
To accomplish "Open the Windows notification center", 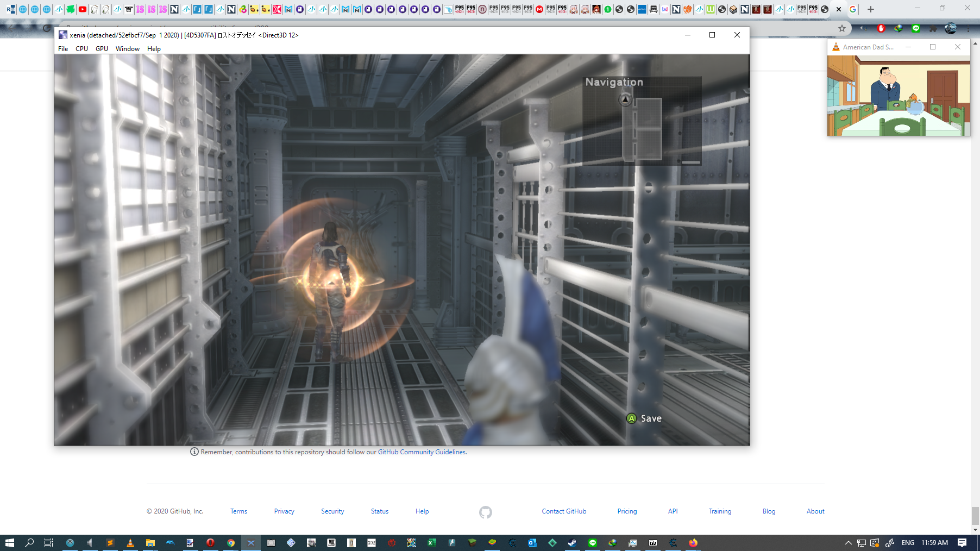I will click(962, 543).
